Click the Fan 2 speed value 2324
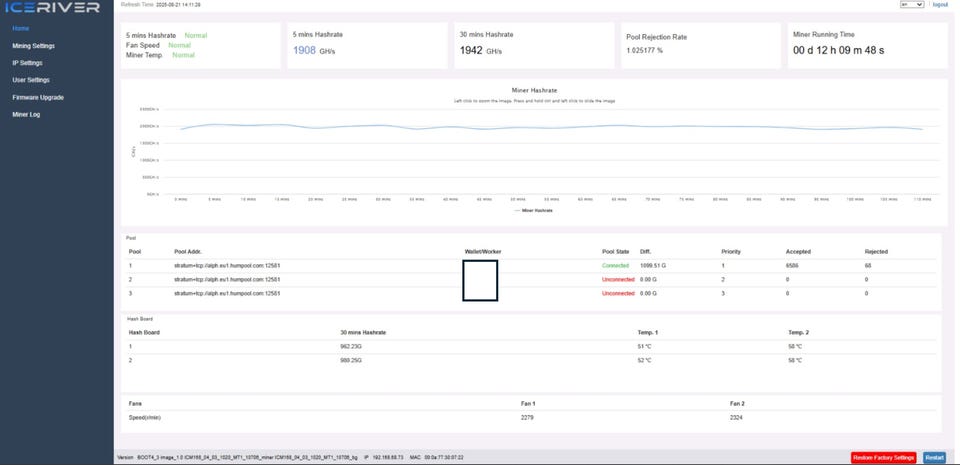This screenshot has width=960, height=465. click(x=736, y=417)
